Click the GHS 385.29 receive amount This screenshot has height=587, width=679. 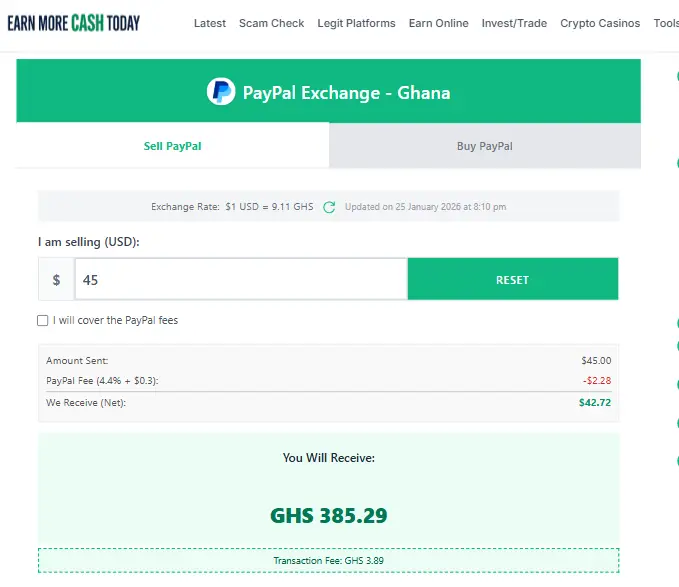328,516
